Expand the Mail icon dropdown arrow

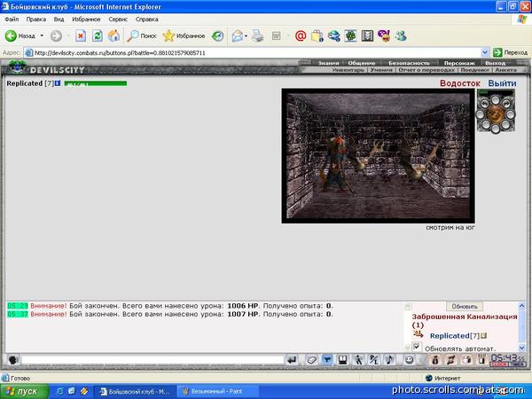(246, 36)
